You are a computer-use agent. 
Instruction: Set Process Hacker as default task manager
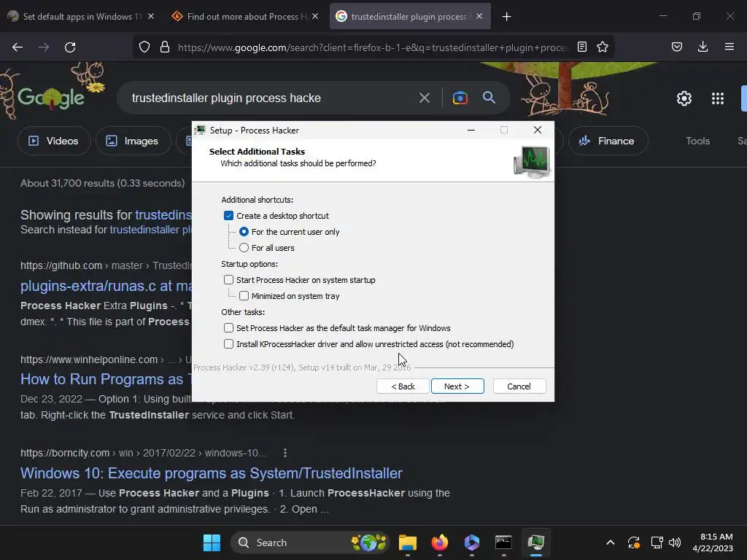pos(228,328)
